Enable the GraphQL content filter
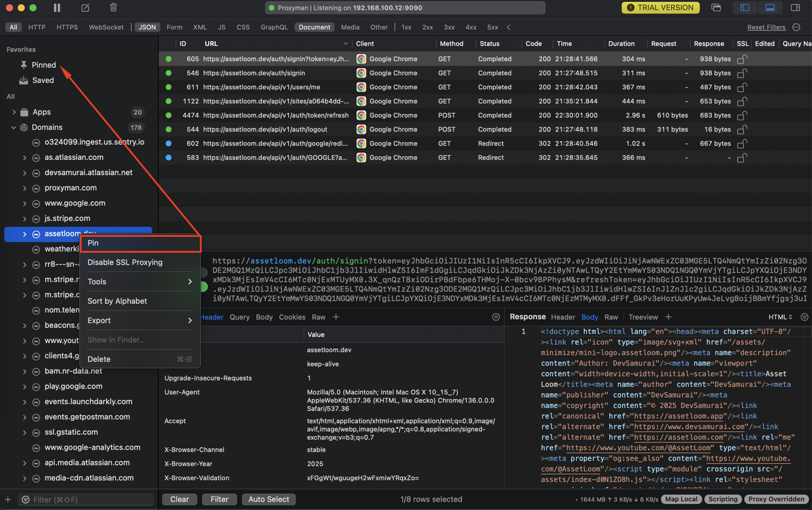This screenshot has height=510, width=812. [274, 27]
